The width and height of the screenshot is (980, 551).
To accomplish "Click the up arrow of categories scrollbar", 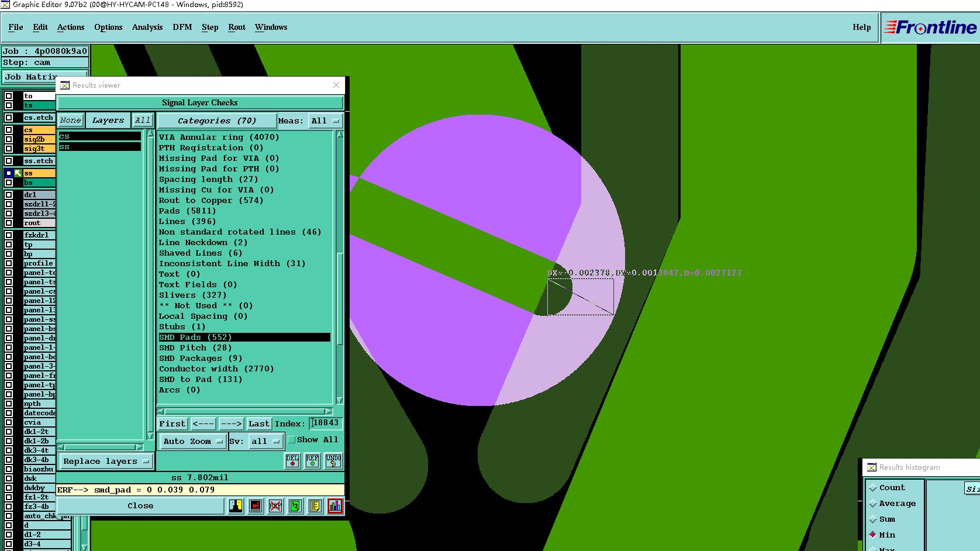I will tap(340, 135).
